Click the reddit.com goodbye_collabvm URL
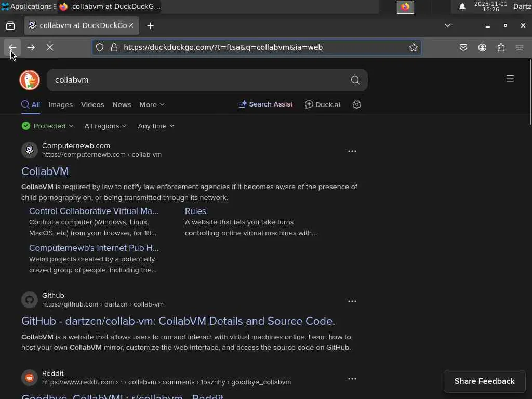 (x=167, y=382)
